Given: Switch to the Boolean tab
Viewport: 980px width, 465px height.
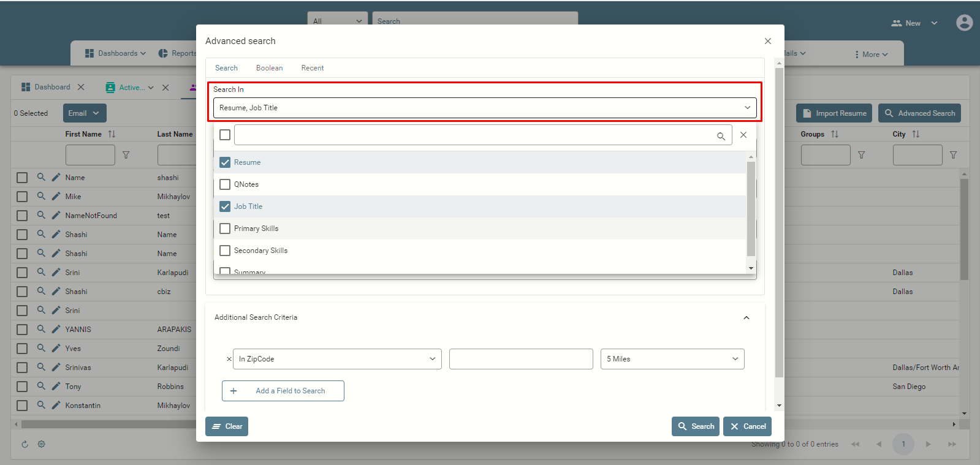Looking at the screenshot, I should (x=270, y=68).
